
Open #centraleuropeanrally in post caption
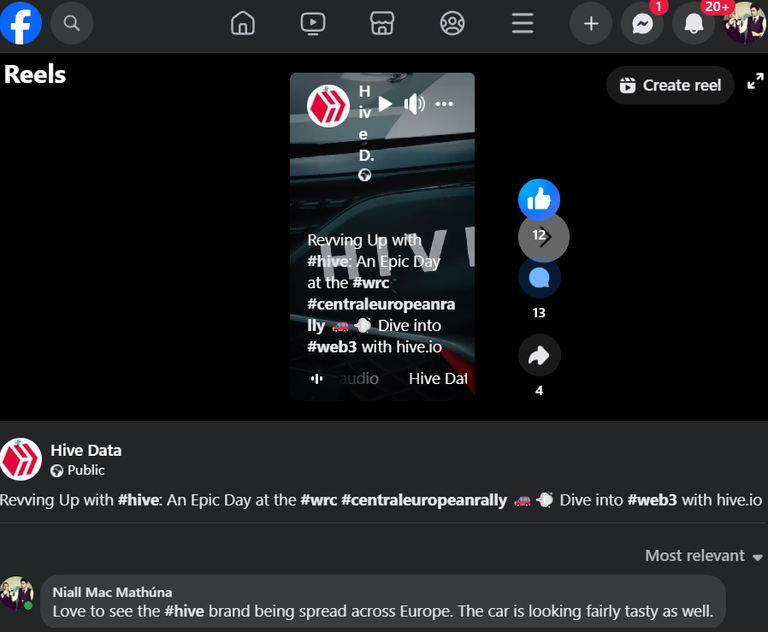(424, 500)
